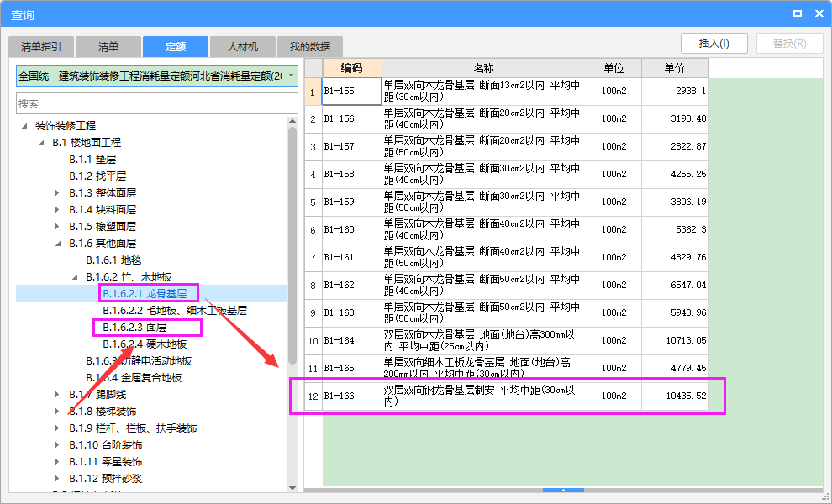Click the tree scrollbar down arrow
Viewport: 832px width, 504px height.
point(292,488)
